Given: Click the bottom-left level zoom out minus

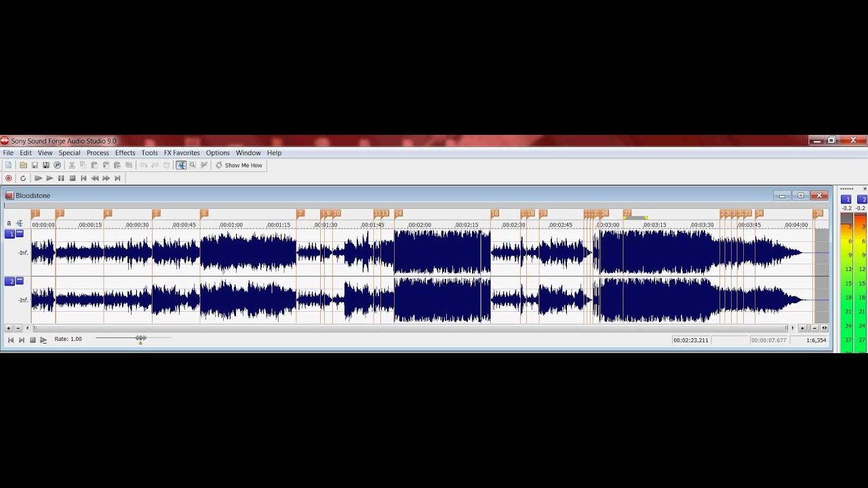Looking at the screenshot, I should click(18, 328).
